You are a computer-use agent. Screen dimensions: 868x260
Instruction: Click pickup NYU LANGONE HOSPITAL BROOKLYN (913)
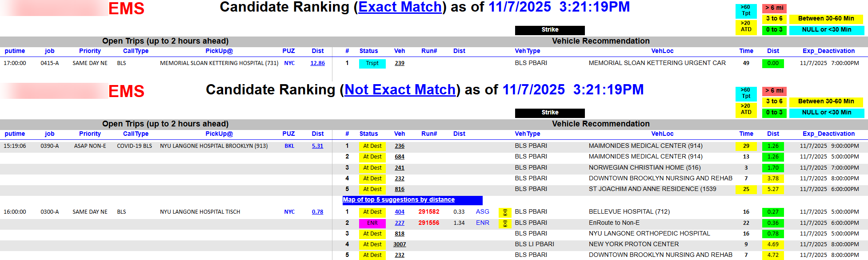point(214,146)
